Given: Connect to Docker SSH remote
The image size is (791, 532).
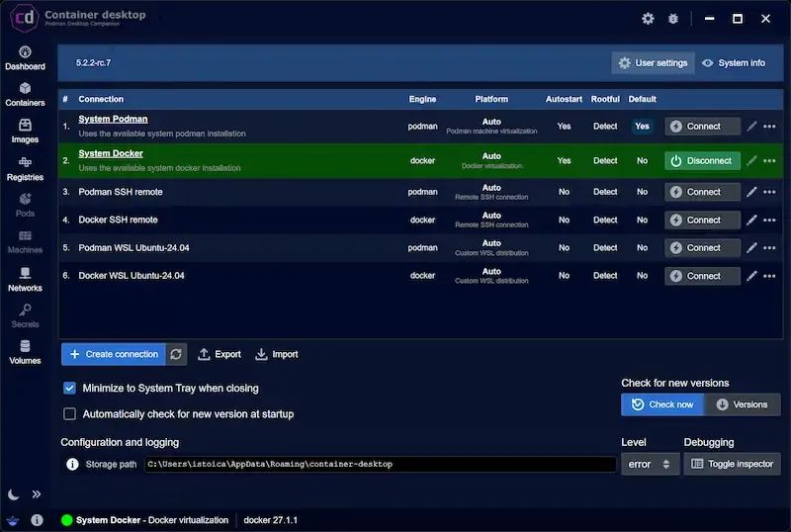Looking at the screenshot, I should (x=703, y=221).
